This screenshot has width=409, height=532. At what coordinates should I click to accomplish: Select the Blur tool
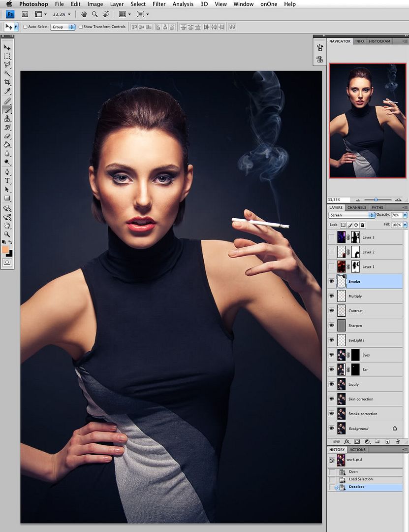[x=7, y=154]
